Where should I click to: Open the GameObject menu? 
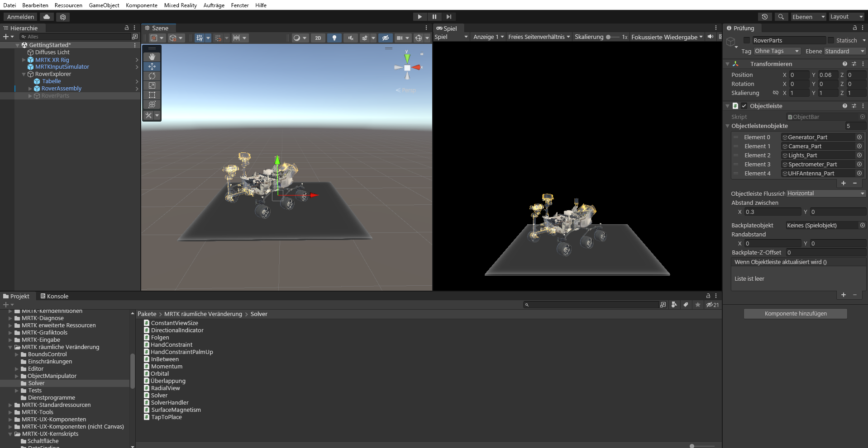click(x=104, y=5)
